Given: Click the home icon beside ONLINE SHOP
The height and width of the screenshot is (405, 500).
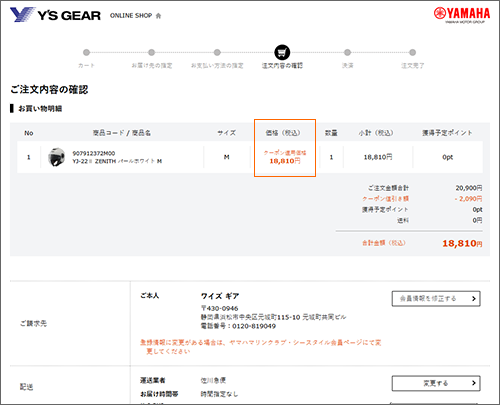Looking at the screenshot, I should click(x=158, y=16).
